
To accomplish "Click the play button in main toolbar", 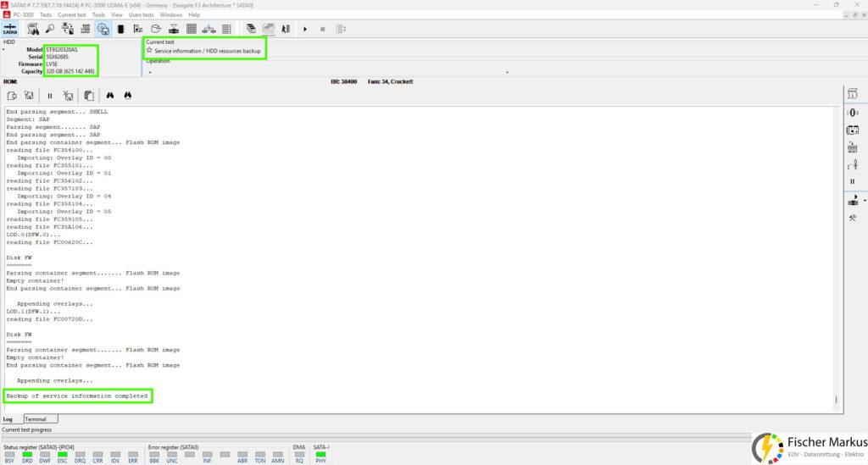I will coord(305,29).
